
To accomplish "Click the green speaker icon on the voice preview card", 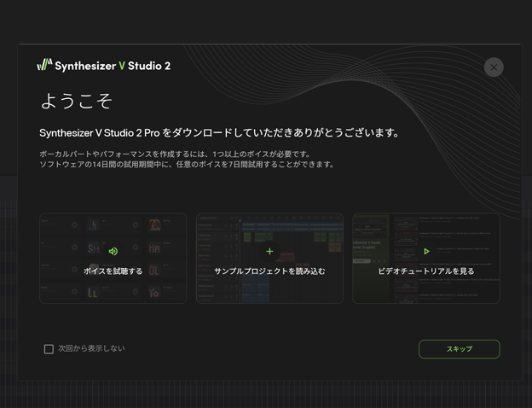I will click(x=113, y=251).
